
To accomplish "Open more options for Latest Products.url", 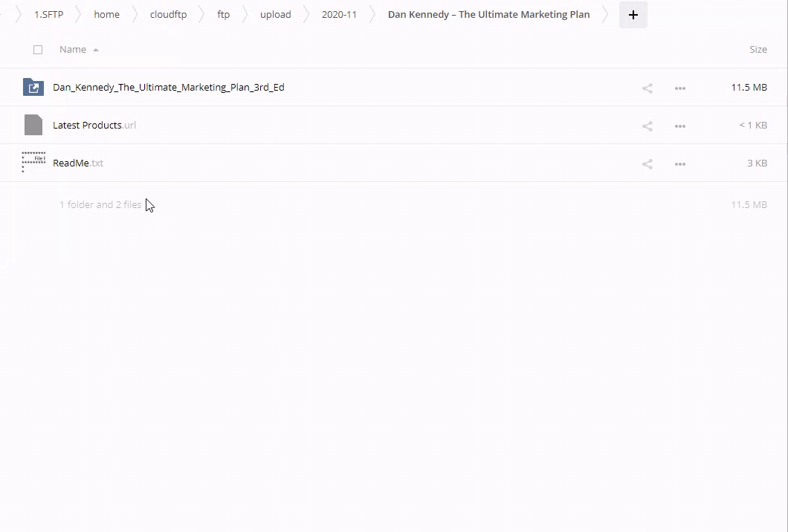I will pyautogui.click(x=679, y=126).
